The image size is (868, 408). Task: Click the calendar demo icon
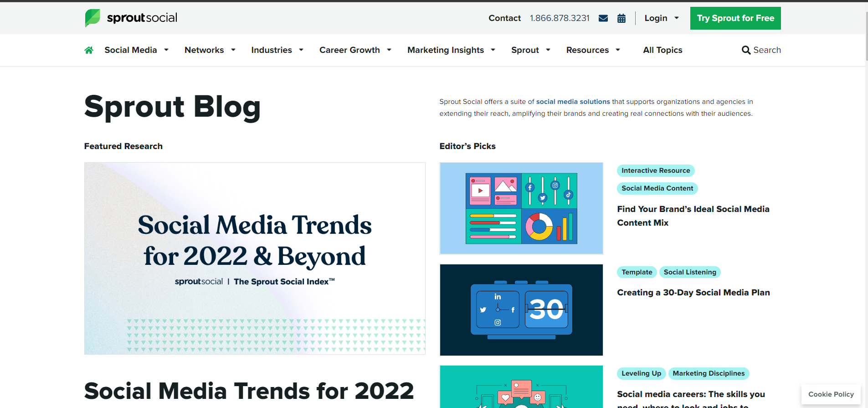point(621,18)
